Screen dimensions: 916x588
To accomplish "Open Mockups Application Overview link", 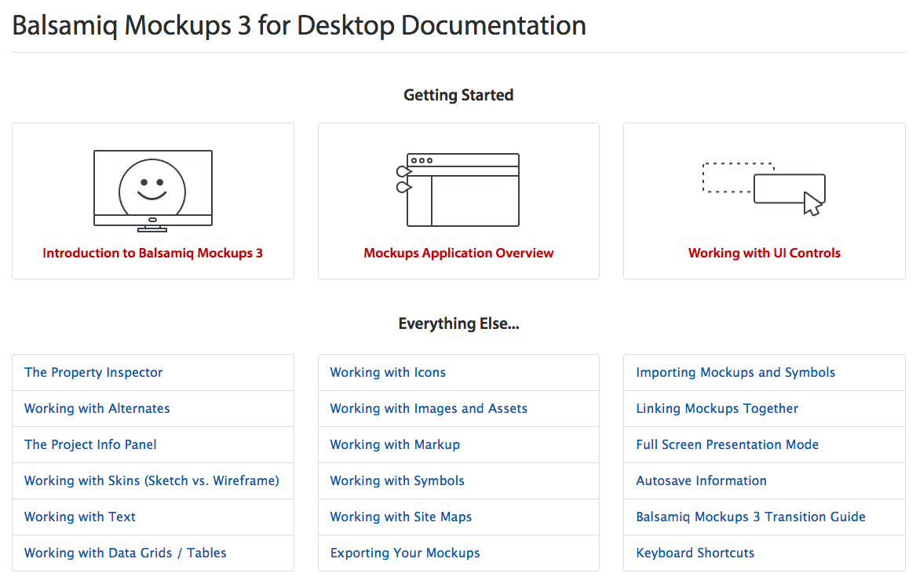I will (458, 253).
